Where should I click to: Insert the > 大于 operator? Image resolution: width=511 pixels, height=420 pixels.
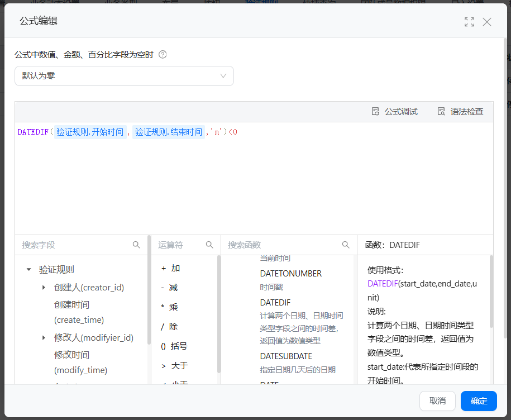(x=174, y=366)
